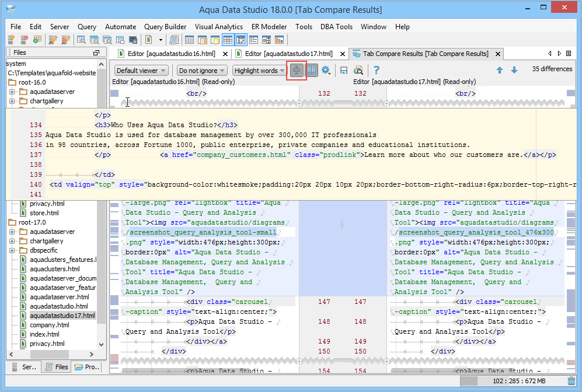Viewport: 582px width, 392px height.
Task: Jump to next difference with the down arrow
Action: tap(514, 70)
